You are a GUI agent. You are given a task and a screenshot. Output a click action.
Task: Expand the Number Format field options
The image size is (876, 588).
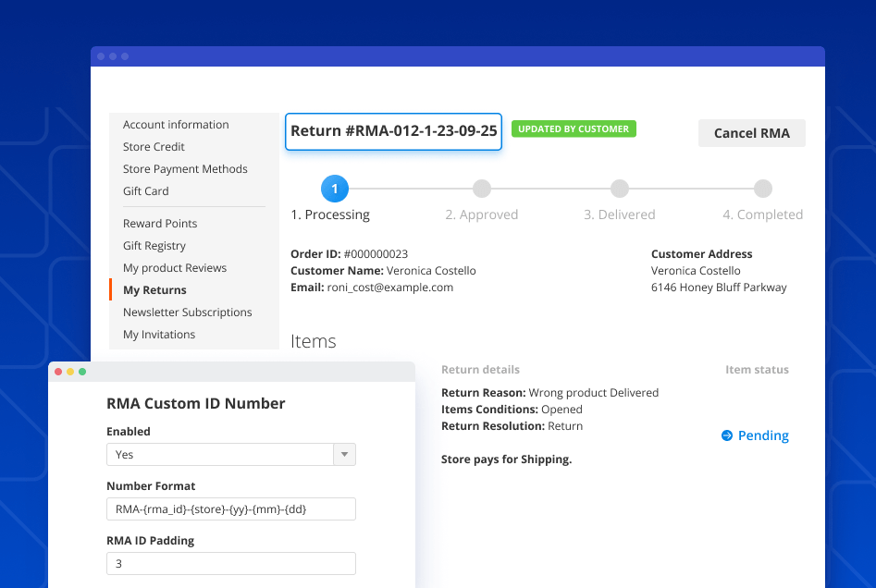[229, 508]
